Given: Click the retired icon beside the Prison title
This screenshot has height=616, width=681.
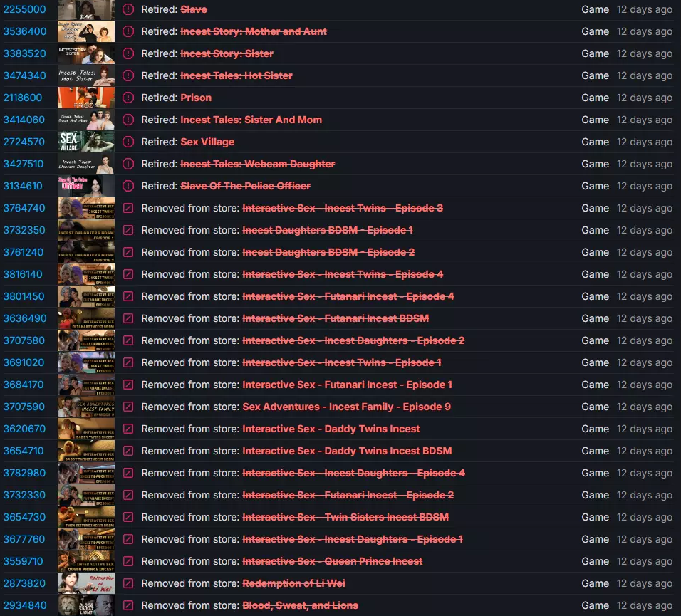Looking at the screenshot, I should point(128,98).
